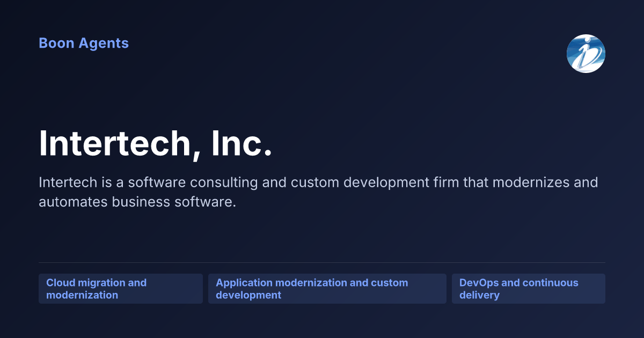The width and height of the screenshot is (644, 338).
Task: Click the Intertech description paragraph
Action: pos(318,193)
